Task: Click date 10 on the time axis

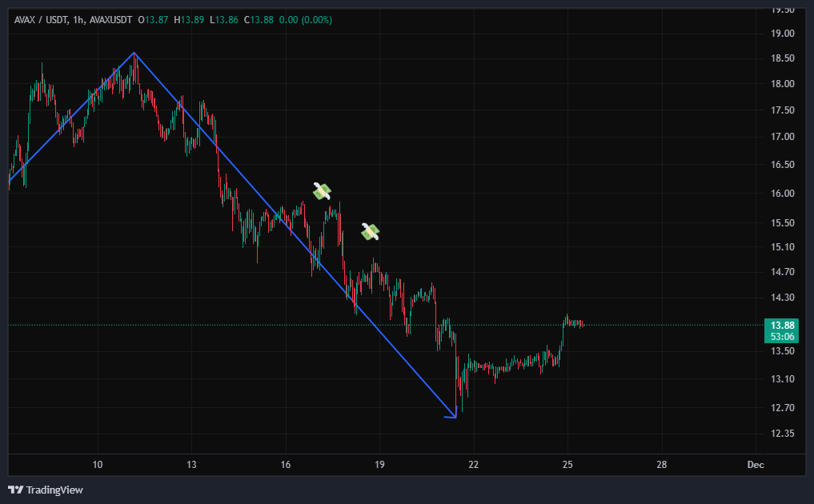Action: tap(98, 465)
